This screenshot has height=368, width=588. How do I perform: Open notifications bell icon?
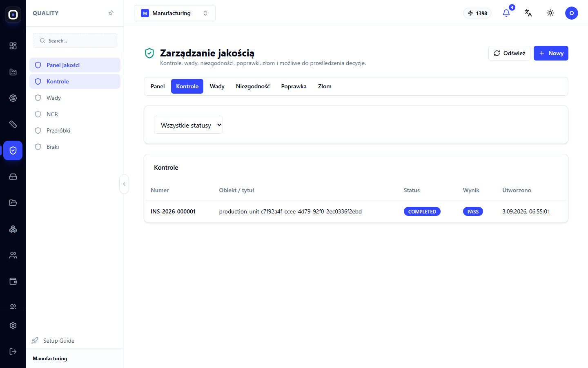506,13
